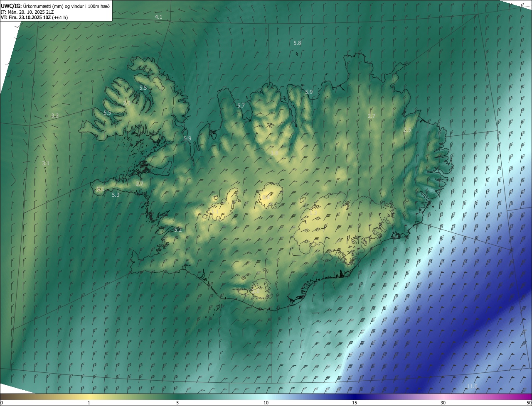Click the 1 tick on the color scale
Viewport: 532px width, 406px height.
(89, 403)
